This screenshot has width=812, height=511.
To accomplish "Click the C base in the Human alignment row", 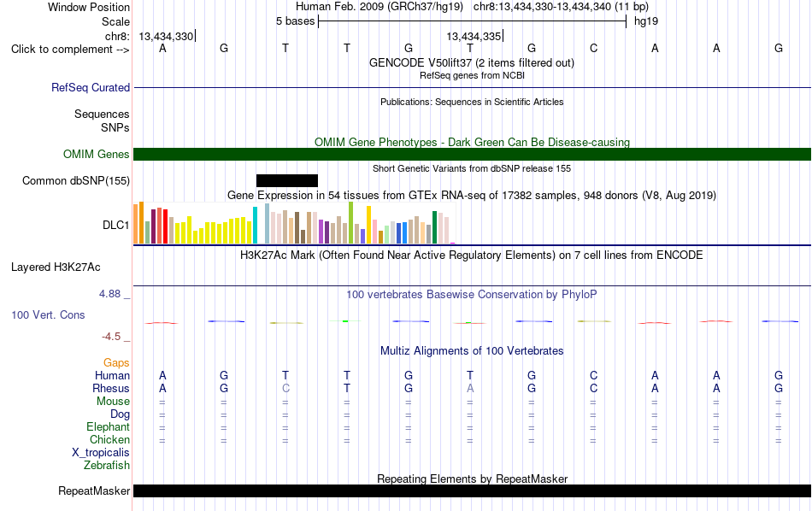I will pos(593,375).
